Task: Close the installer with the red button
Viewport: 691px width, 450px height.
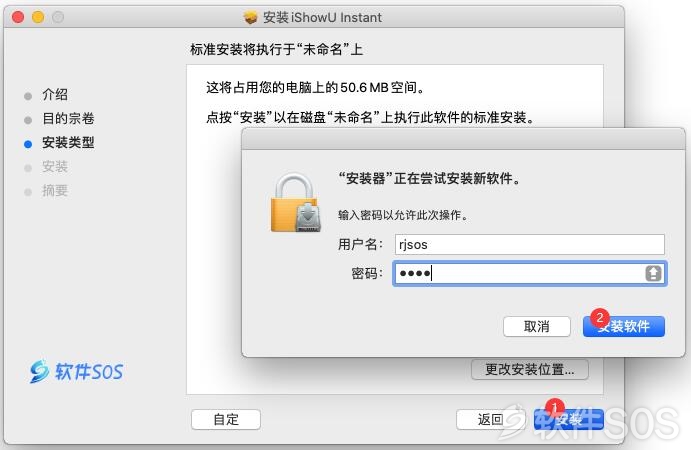Action: pyautogui.click(x=18, y=17)
